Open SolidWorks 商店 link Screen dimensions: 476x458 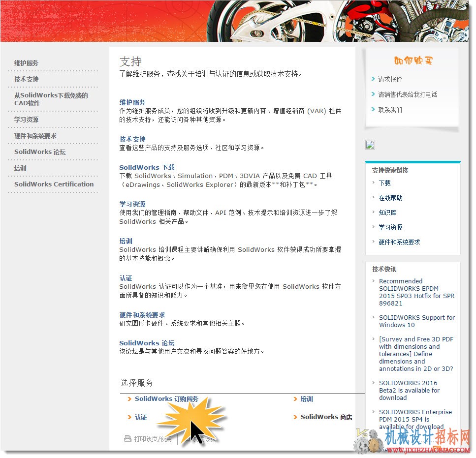[x=326, y=418]
